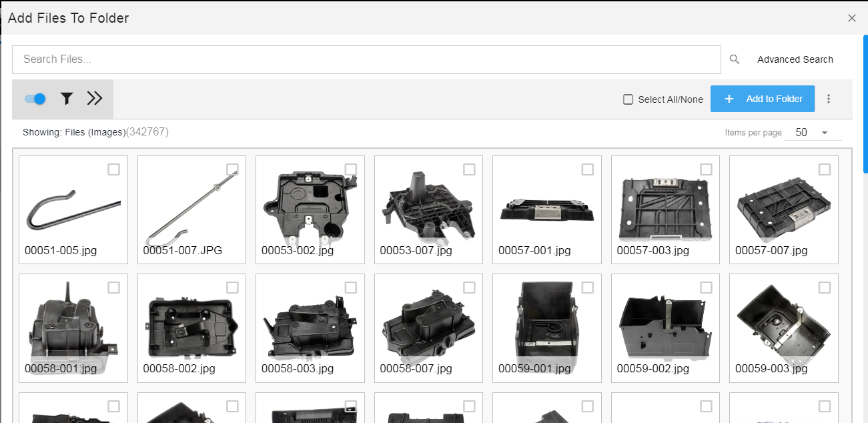Click the 00058-007.jpg part image
This screenshot has height=423, width=868.
point(428,327)
